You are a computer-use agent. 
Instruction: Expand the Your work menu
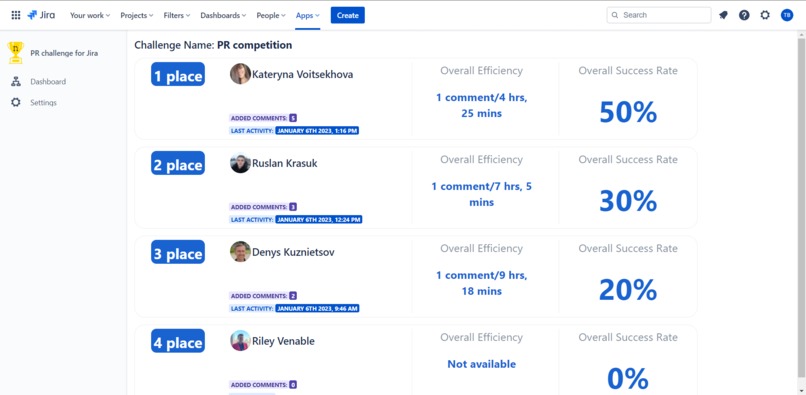point(90,15)
